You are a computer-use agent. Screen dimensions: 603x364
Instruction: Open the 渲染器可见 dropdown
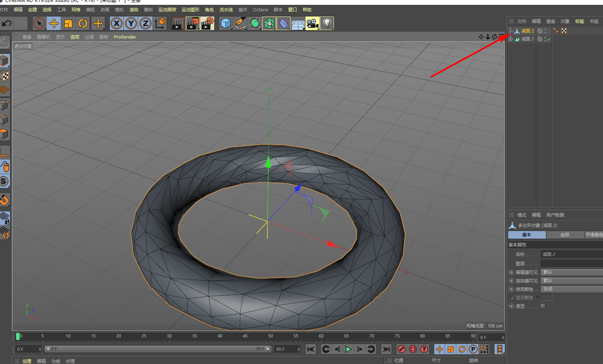point(572,281)
